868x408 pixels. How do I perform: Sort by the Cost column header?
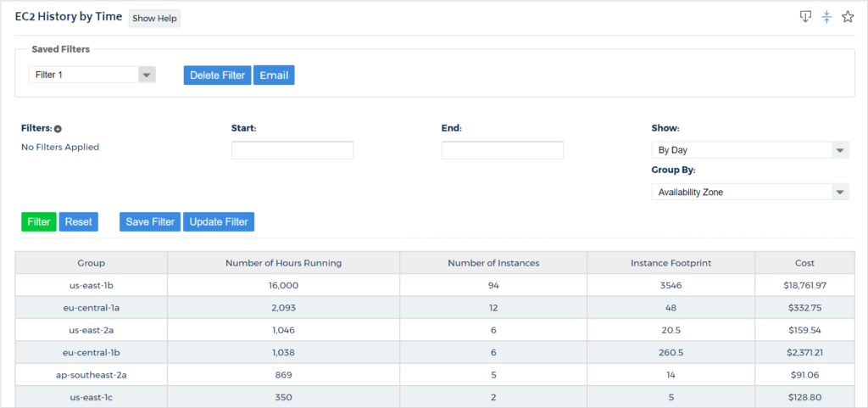coord(804,263)
